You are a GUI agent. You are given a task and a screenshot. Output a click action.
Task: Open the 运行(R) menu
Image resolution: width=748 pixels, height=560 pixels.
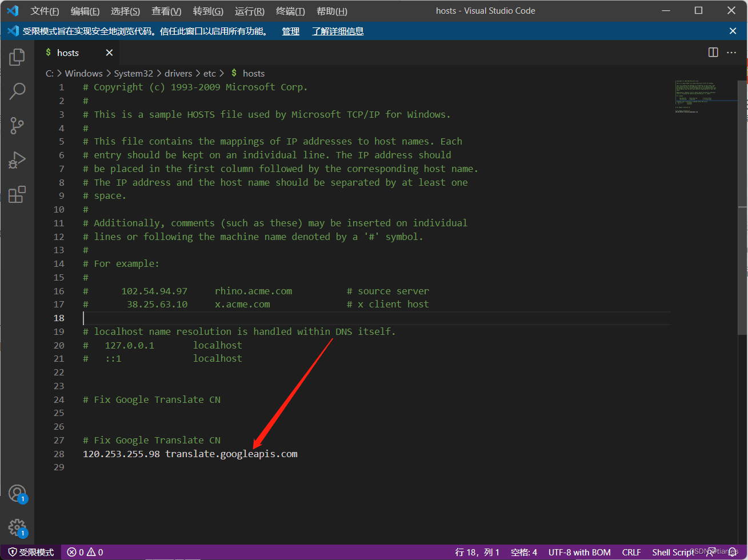pos(250,11)
